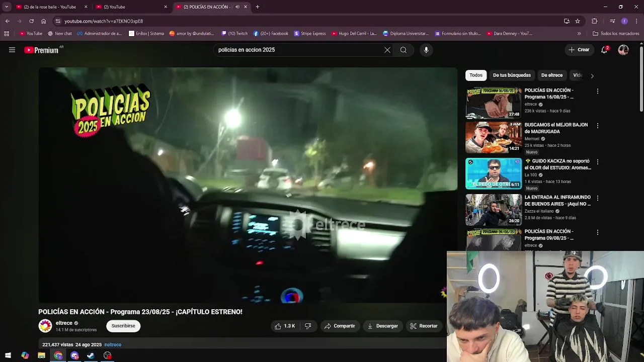Open the tab search dropdown arrow
The image size is (644, 362).
point(7,7)
